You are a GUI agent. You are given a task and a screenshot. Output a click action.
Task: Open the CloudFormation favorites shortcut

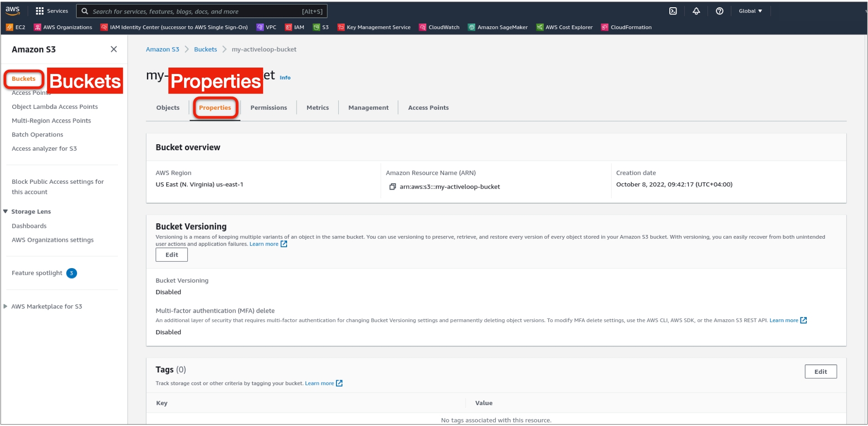[x=626, y=27]
